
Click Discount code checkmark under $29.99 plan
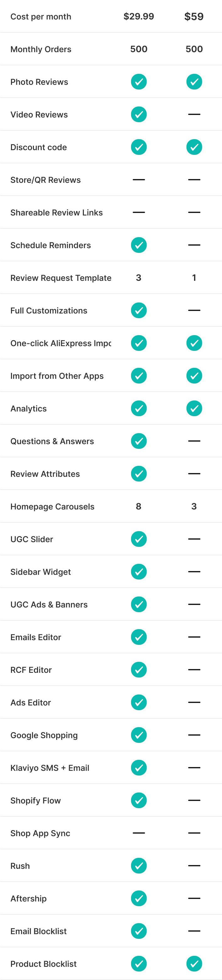139,147
